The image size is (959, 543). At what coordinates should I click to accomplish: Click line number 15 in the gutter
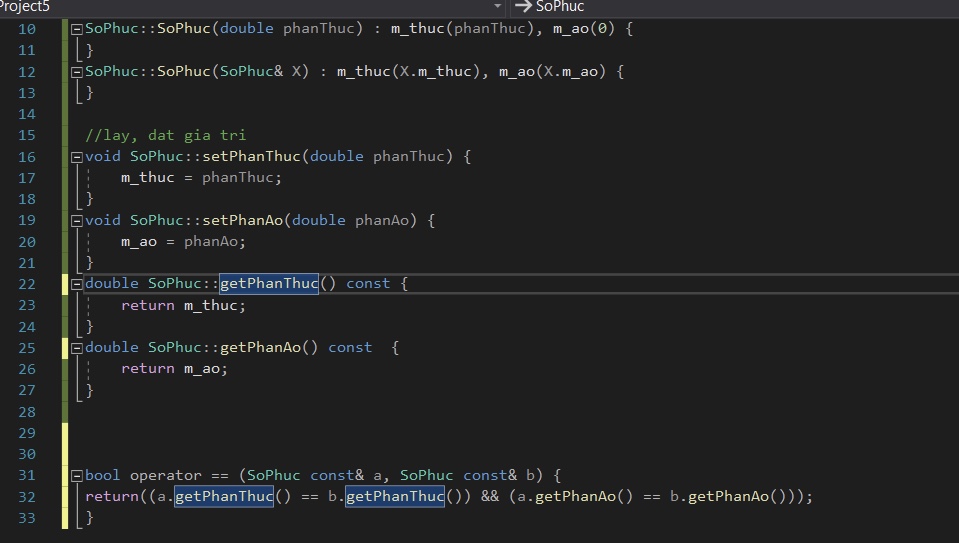tap(27, 135)
